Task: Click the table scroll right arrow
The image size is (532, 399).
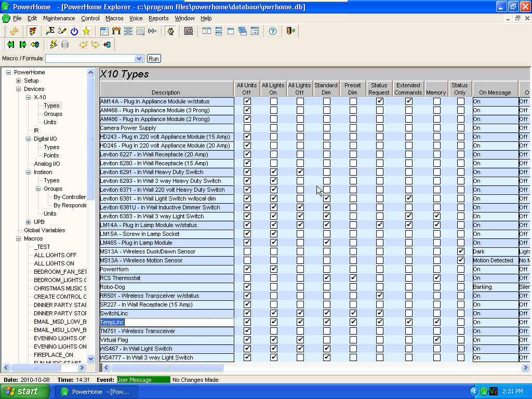Action: point(525,367)
